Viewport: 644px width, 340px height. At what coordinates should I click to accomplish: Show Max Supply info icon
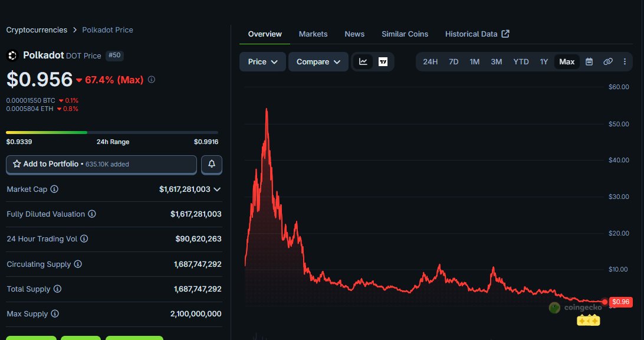coord(55,313)
